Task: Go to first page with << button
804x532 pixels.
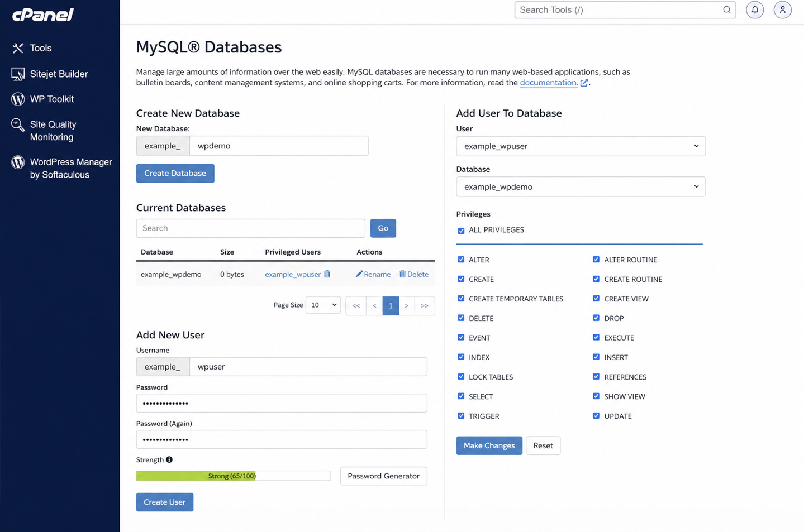Action: click(356, 305)
